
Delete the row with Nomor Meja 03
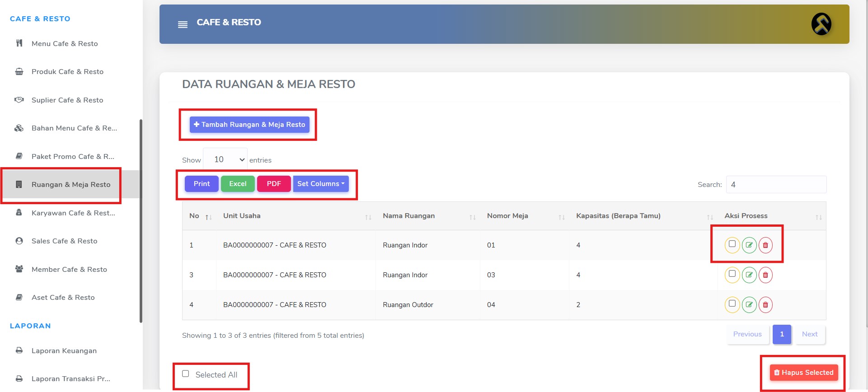click(x=765, y=275)
